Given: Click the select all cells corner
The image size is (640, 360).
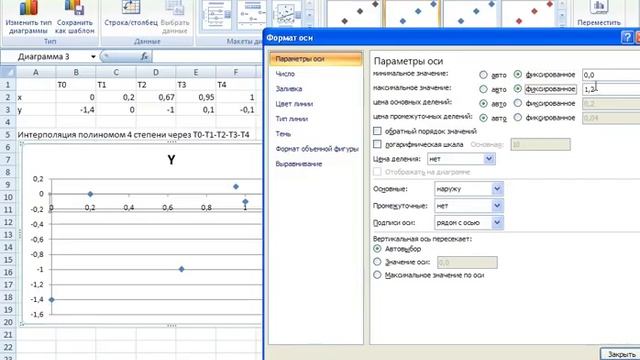Looking at the screenshot, I should pos(8,72).
